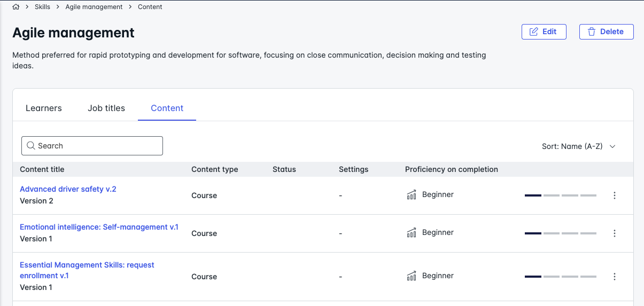Screen dimensions: 644x306
Task: Click Beginner label in Essential Management Skills row
Action: [x=438, y=276]
